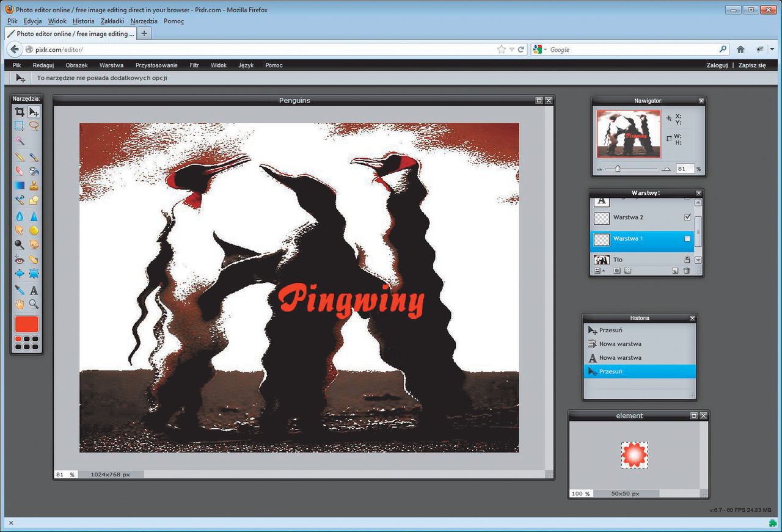Hide Warstwa 2 via its checkbox
Viewport: 782px width, 532px height.
coord(687,217)
